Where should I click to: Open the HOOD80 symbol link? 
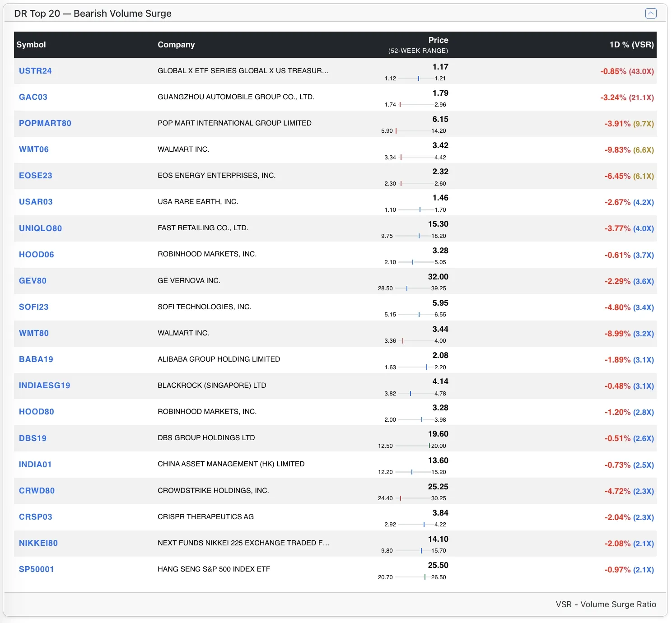(37, 412)
